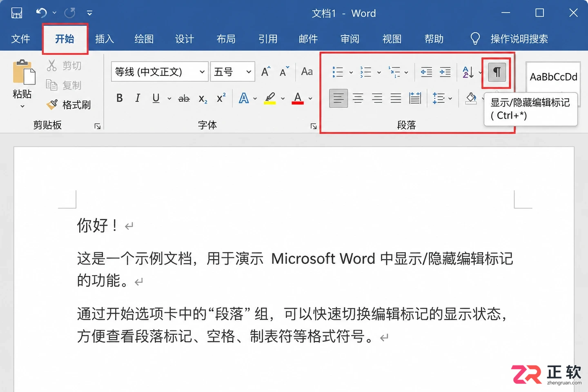Open the undo history dropdown arrow

pyautogui.click(x=54, y=13)
